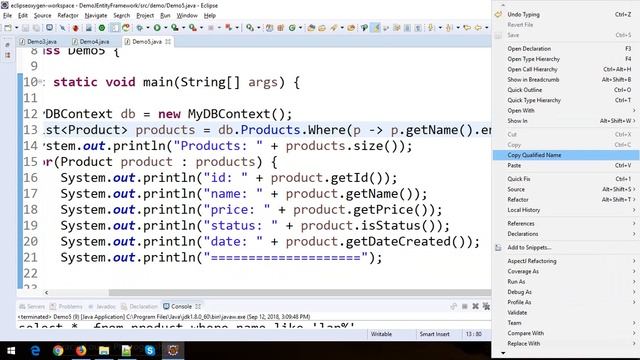Close the Demo5.java editor tab
Viewport: 640px width, 360px height.
tap(168, 42)
